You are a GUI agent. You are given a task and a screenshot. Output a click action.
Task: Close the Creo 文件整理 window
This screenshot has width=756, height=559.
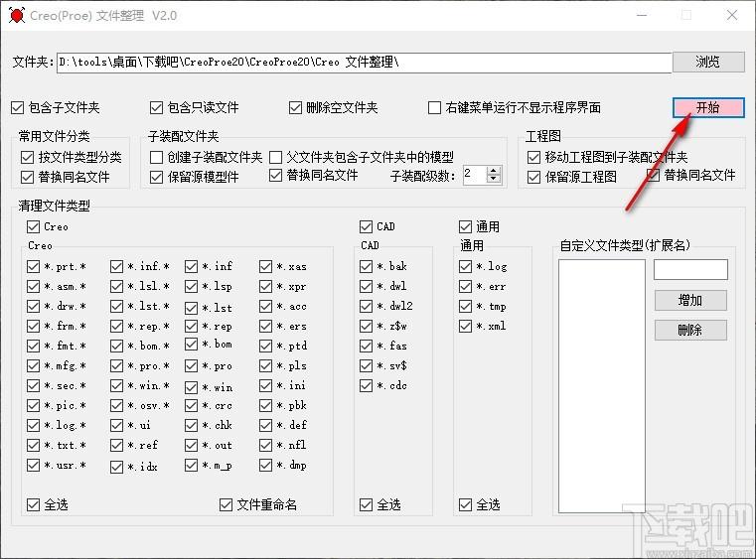(x=732, y=16)
